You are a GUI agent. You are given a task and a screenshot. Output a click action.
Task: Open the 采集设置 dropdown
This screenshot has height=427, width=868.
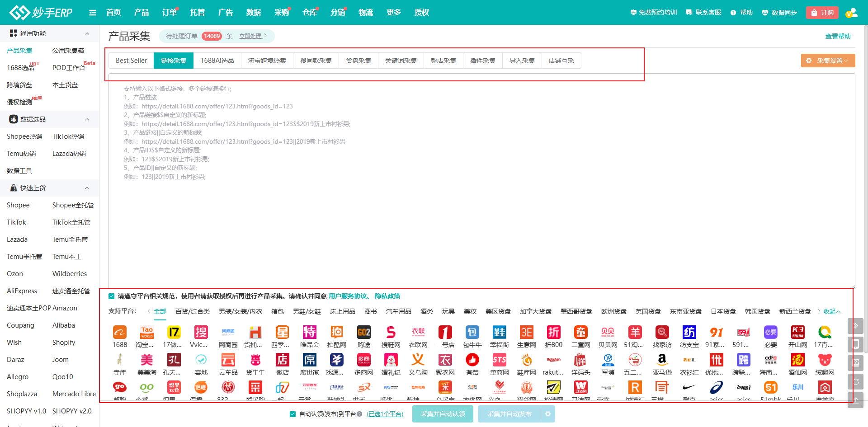click(x=828, y=61)
